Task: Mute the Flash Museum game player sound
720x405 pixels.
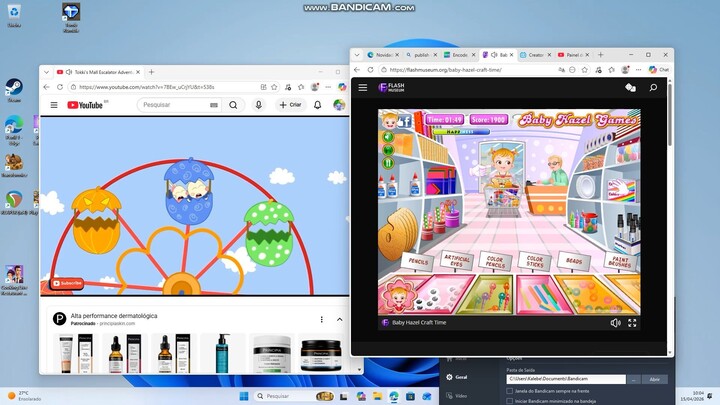Action: click(615, 323)
